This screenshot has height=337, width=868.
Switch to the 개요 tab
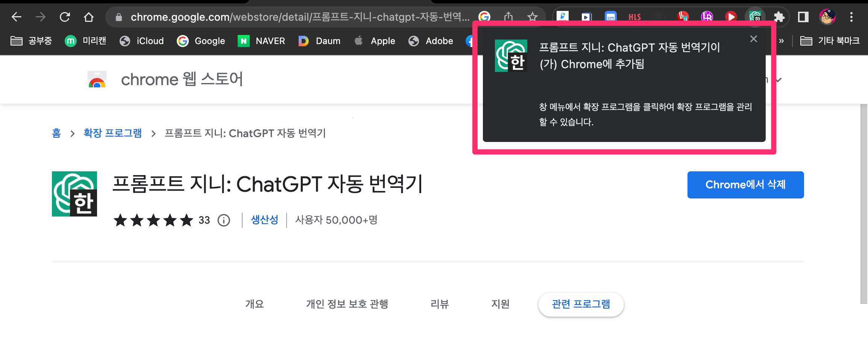pos(255,304)
